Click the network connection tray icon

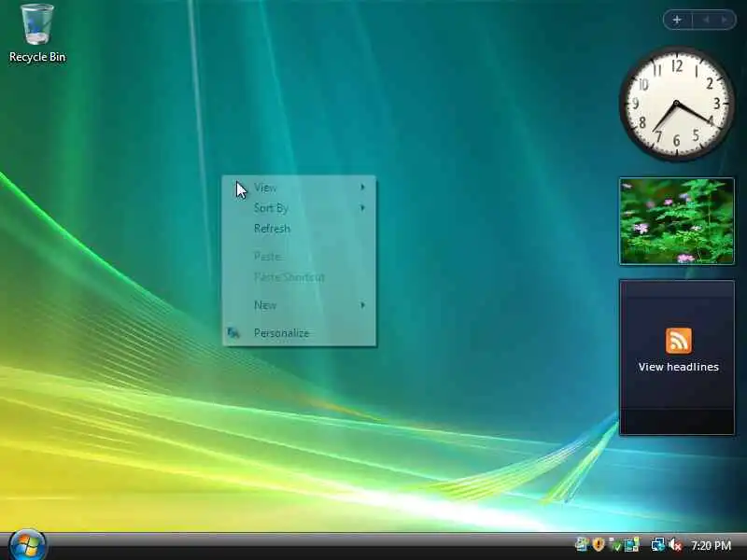tap(658, 545)
